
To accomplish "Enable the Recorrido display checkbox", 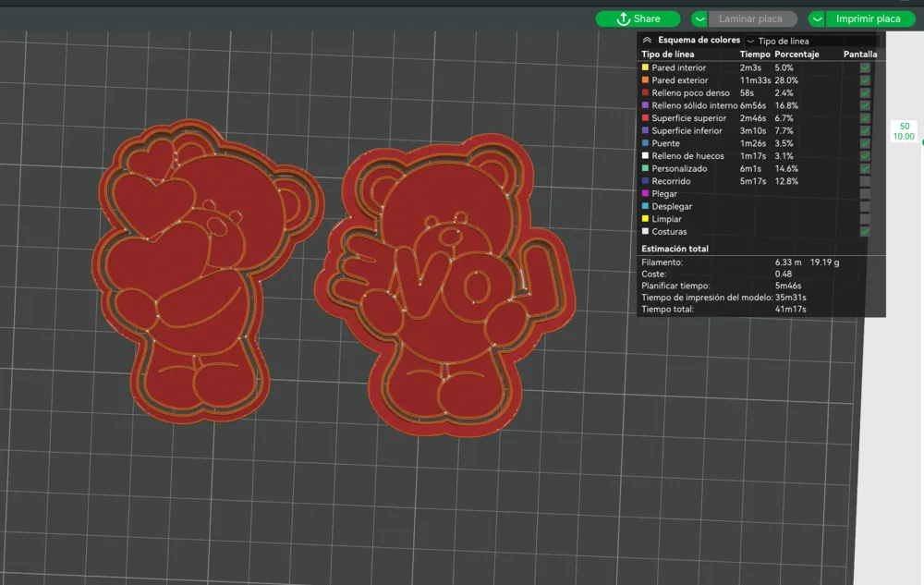I will (x=865, y=181).
